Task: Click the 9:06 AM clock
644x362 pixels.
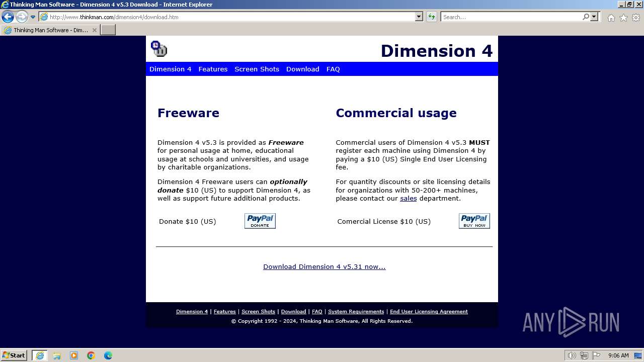Action: 618,355
